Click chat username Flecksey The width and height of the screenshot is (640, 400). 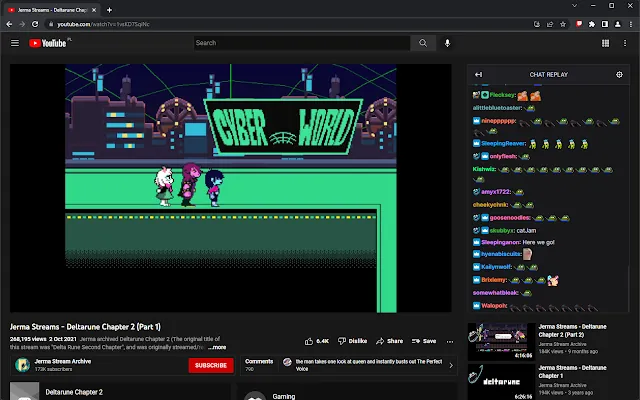click(502, 95)
